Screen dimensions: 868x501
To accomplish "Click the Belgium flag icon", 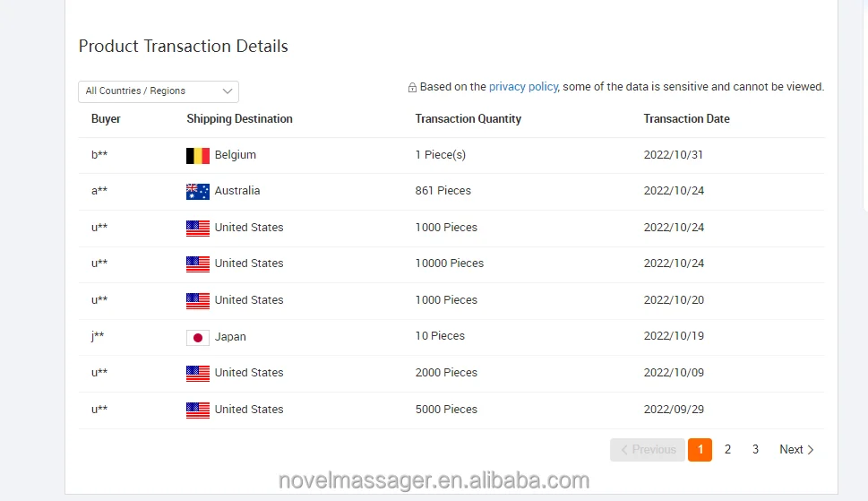I will pyautogui.click(x=197, y=155).
